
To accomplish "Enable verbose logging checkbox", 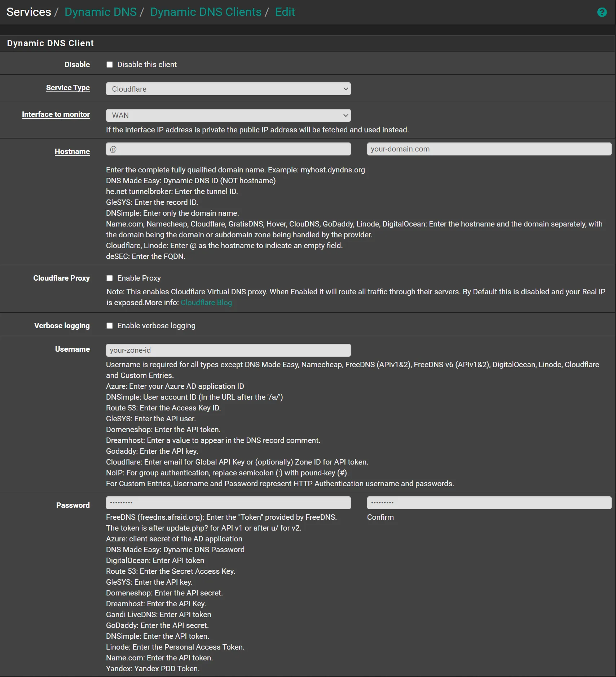I will (110, 326).
